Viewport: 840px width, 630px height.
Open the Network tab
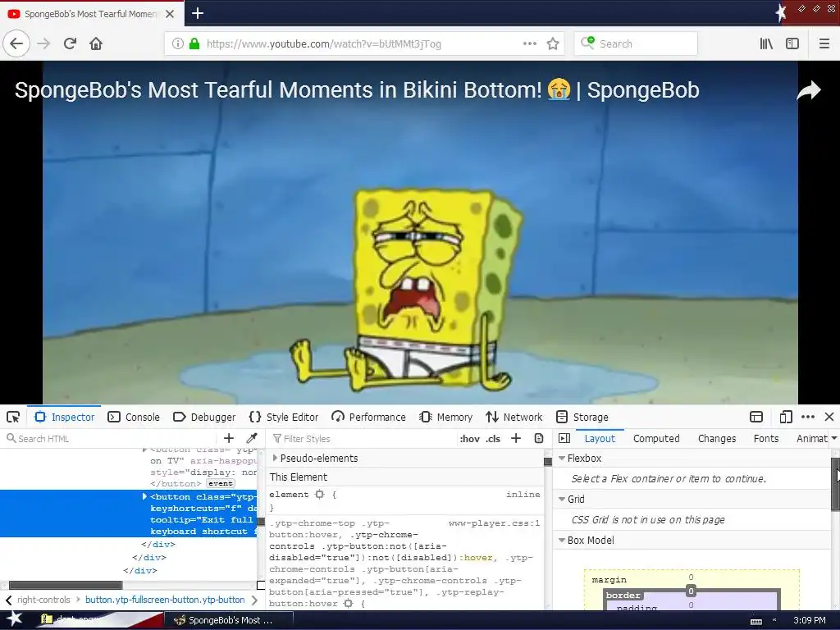(514, 417)
